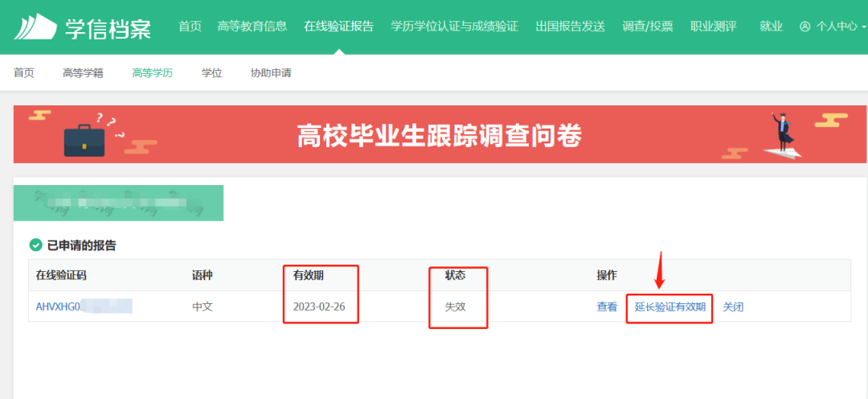Screen dimensions: 868x399
Task: Open the 职业测评 menu item
Action: point(713,27)
